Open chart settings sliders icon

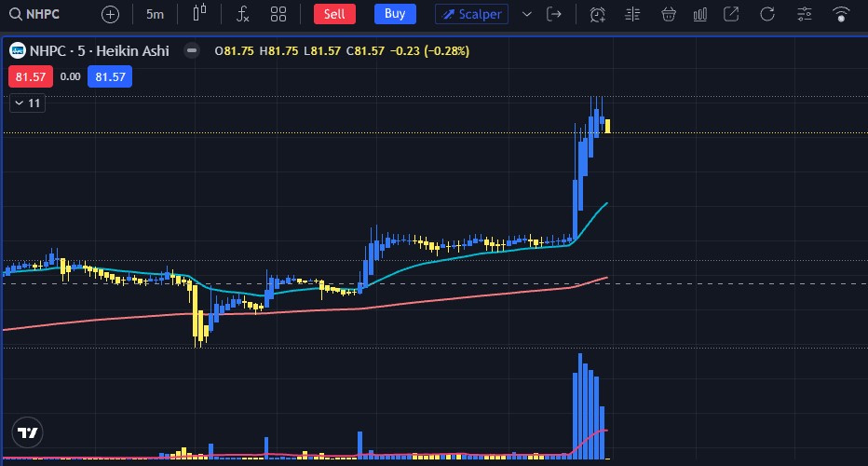coord(804,14)
